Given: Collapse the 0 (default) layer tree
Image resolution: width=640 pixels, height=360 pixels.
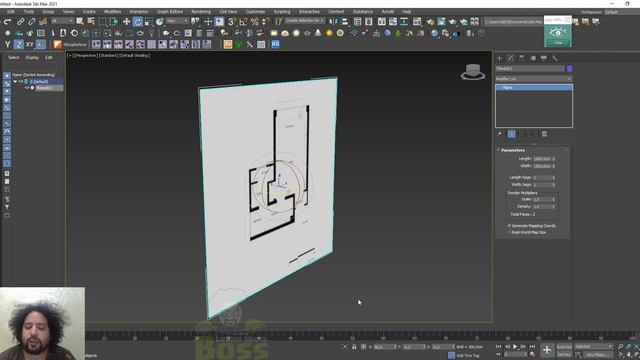Looking at the screenshot, I should pyautogui.click(x=15, y=82).
